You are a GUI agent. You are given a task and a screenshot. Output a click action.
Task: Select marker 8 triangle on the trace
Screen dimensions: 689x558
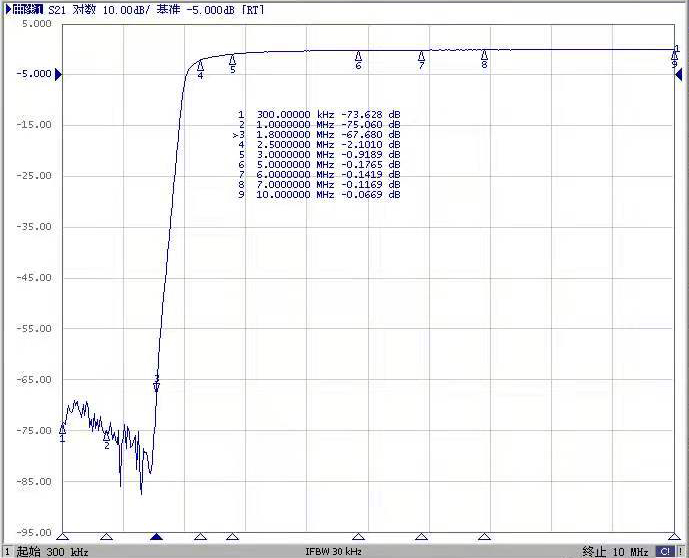[484, 56]
